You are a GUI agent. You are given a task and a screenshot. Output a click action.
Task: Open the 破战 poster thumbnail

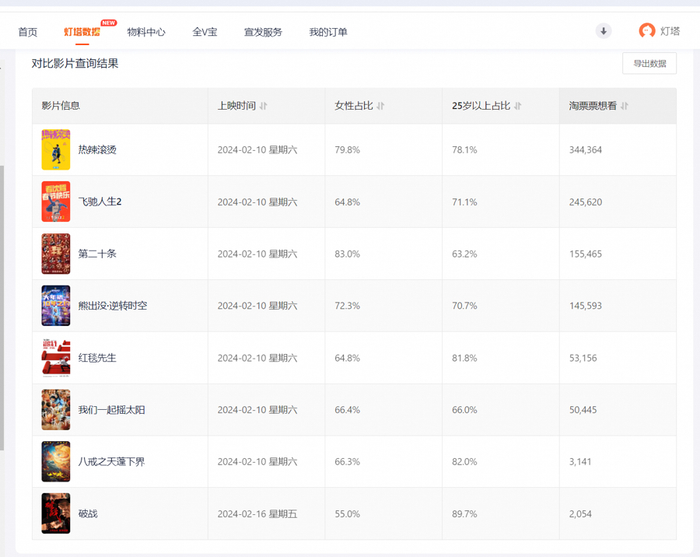pyautogui.click(x=56, y=513)
